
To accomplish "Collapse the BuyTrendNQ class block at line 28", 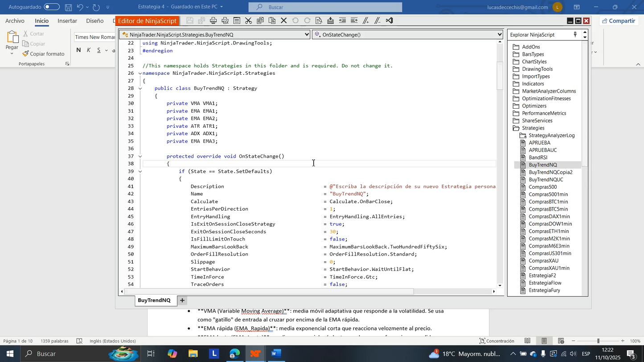I will click(x=140, y=89).
